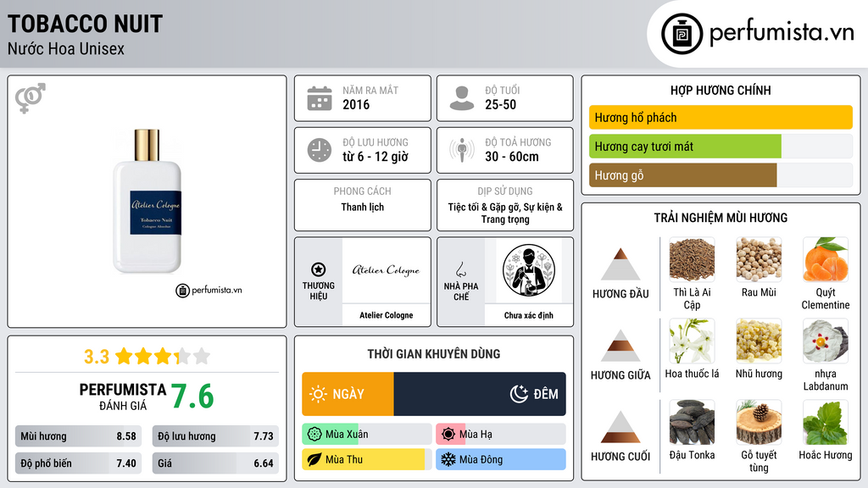The width and height of the screenshot is (868, 488).
Task: Click the occasion text Tiệc tối & Gặp gỡ
Action: pyautogui.click(x=484, y=207)
